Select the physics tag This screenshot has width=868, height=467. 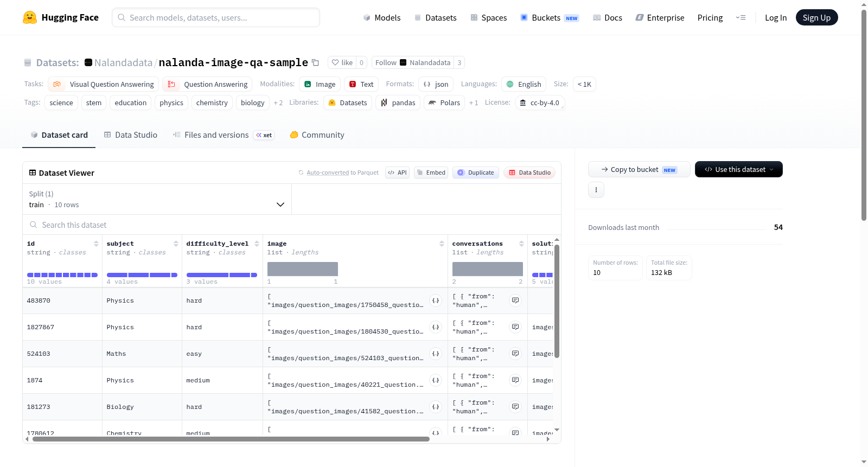click(171, 103)
